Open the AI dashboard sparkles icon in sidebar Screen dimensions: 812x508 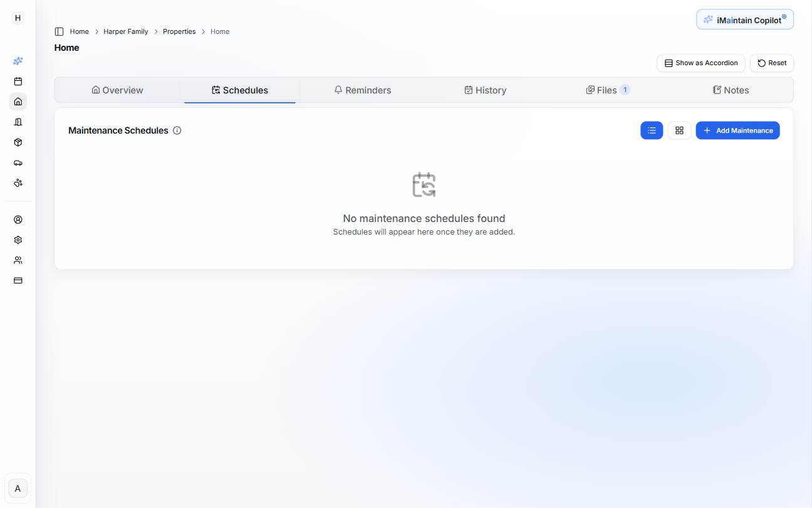[x=18, y=61]
